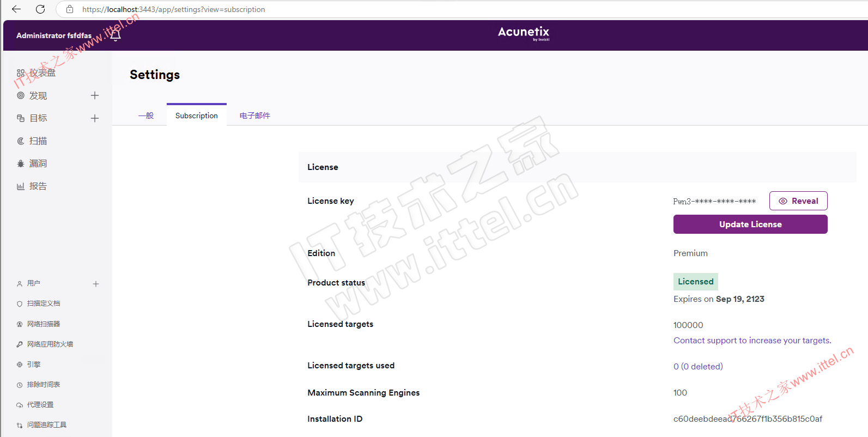
Task: Click the Installation ID value
Action: coord(748,419)
